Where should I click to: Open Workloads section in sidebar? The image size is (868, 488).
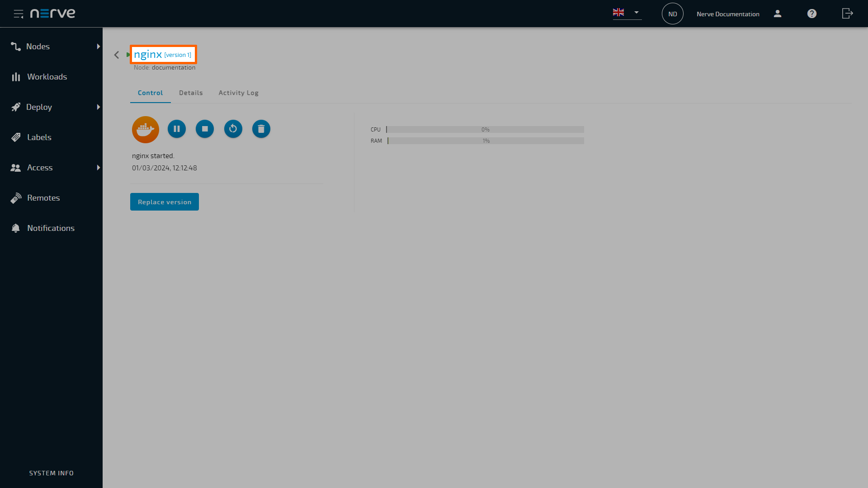click(x=47, y=76)
